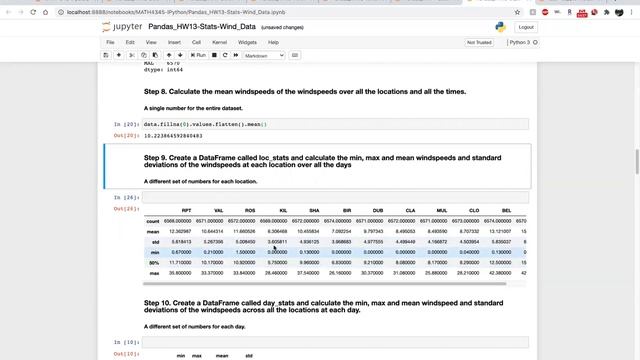Image resolution: width=640 pixels, height=360 pixels.
Task: Go forward with the browser forward arrow
Action: 21,12
